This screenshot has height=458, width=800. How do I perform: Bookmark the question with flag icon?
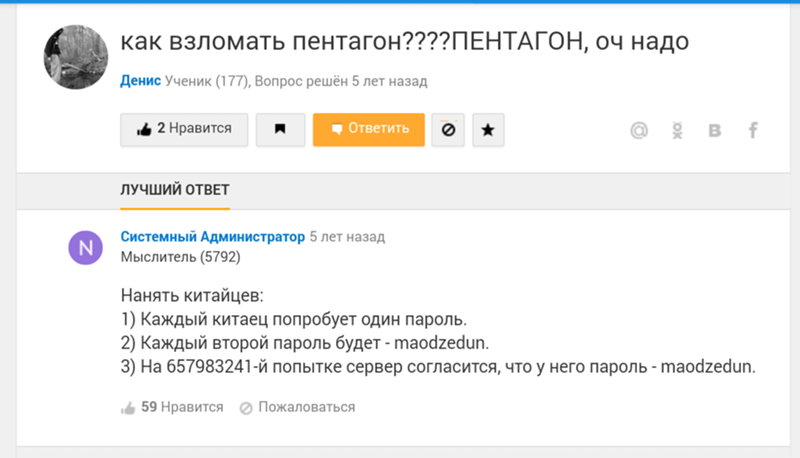pyautogui.click(x=281, y=130)
